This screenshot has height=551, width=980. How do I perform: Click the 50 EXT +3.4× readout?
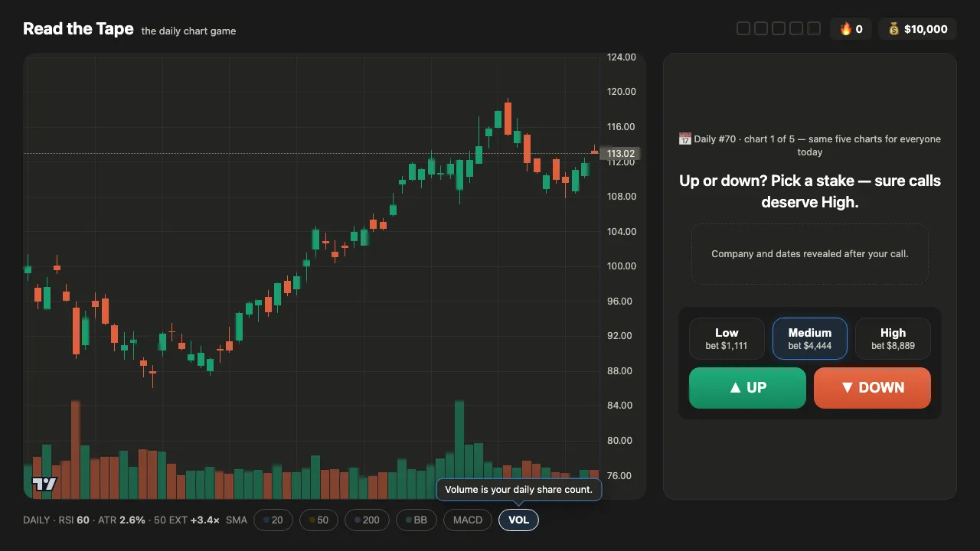tap(187, 520)
